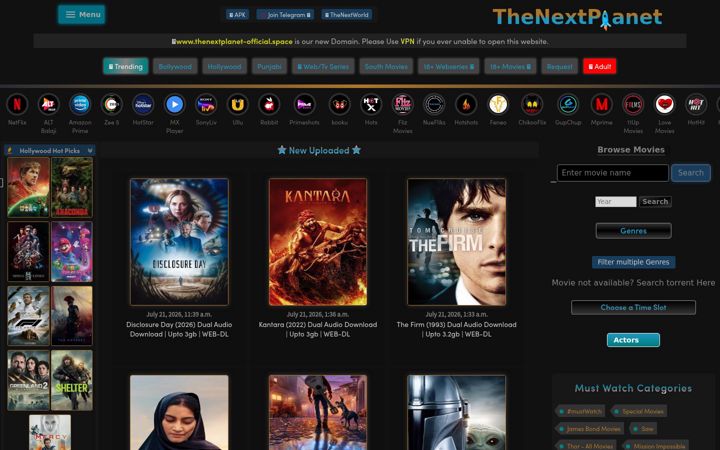Open the Anaconda hot pick thumbnail
The height and width of the screenshot is (450, 720).
coord(72,187)
